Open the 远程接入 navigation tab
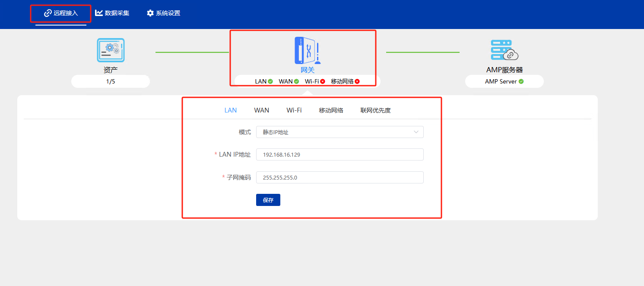 click(61, 13)
